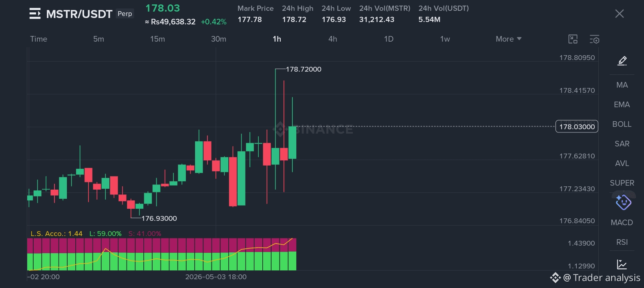Toggle the RSI indicator

[x=622, y=242]
